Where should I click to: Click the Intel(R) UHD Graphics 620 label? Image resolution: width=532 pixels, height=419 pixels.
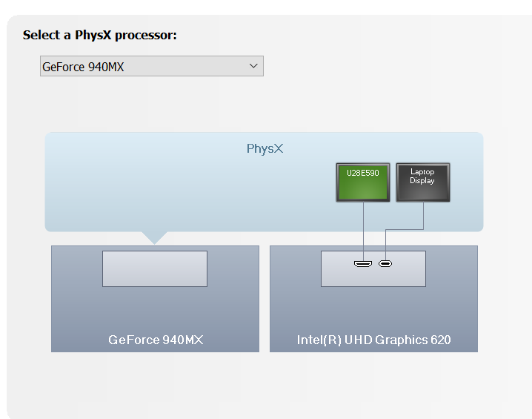(373, 340)
